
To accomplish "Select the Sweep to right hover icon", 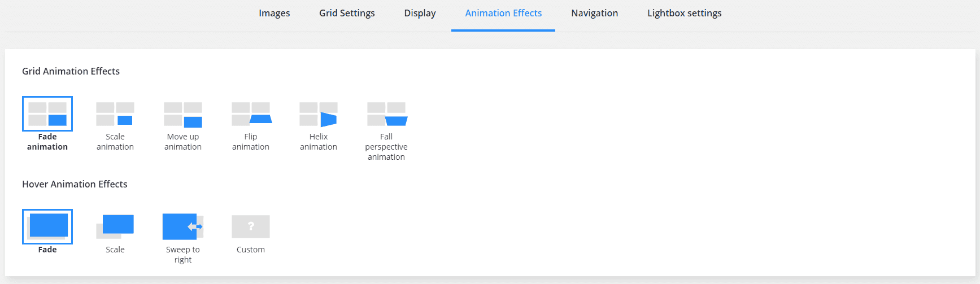I will pos(183,226).
